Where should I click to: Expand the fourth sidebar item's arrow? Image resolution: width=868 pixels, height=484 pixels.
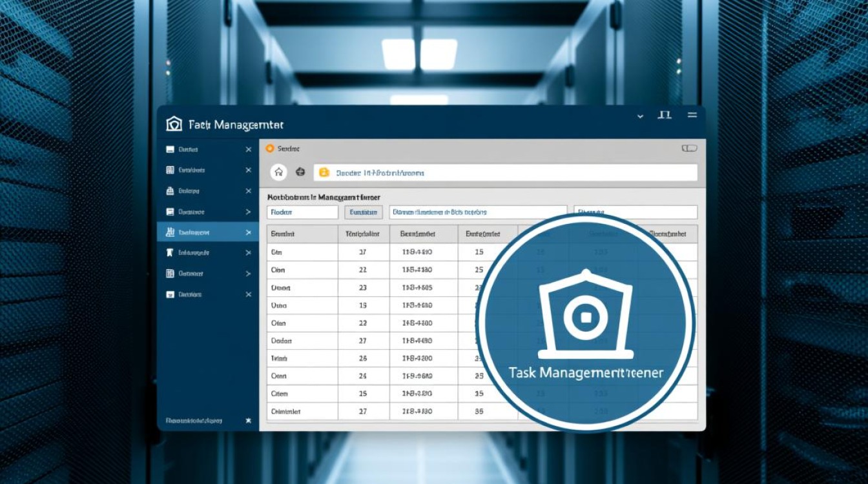(x=248, y=212)
